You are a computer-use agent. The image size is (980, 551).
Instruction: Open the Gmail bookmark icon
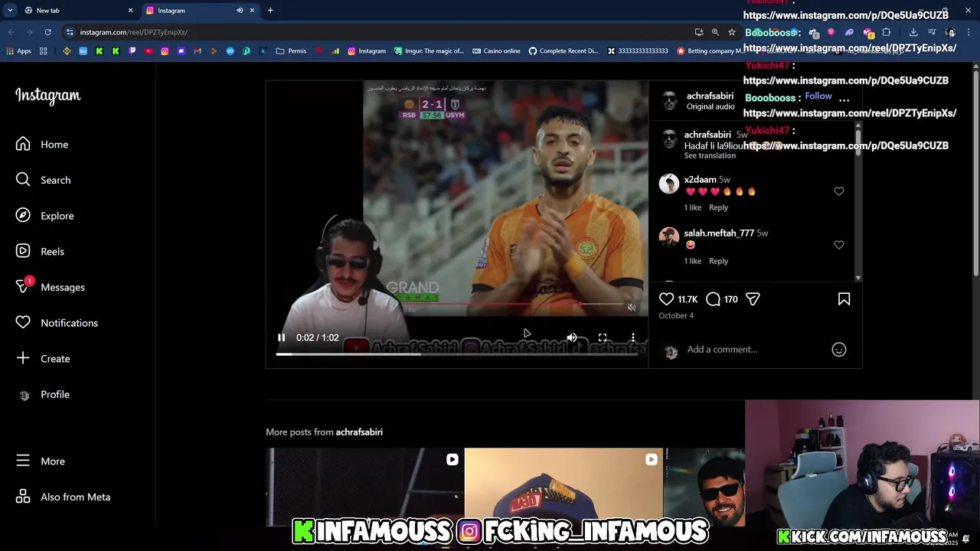coord(198,51)
